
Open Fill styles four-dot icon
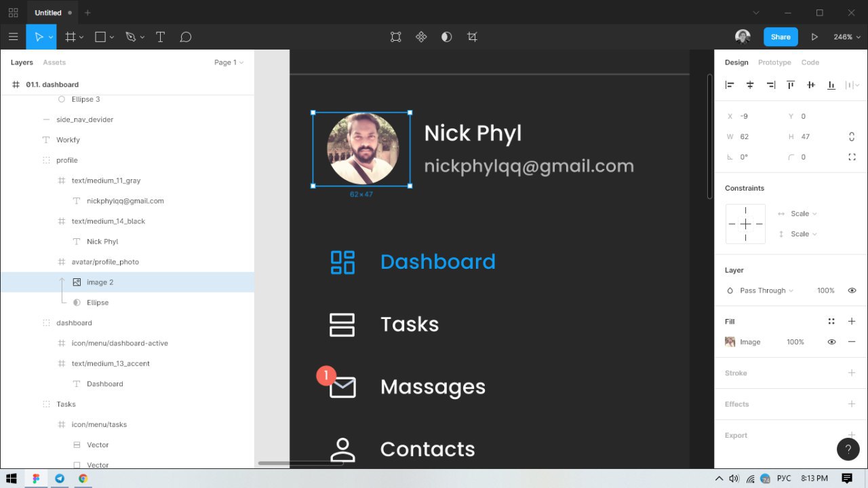click(x=831, y=322)
